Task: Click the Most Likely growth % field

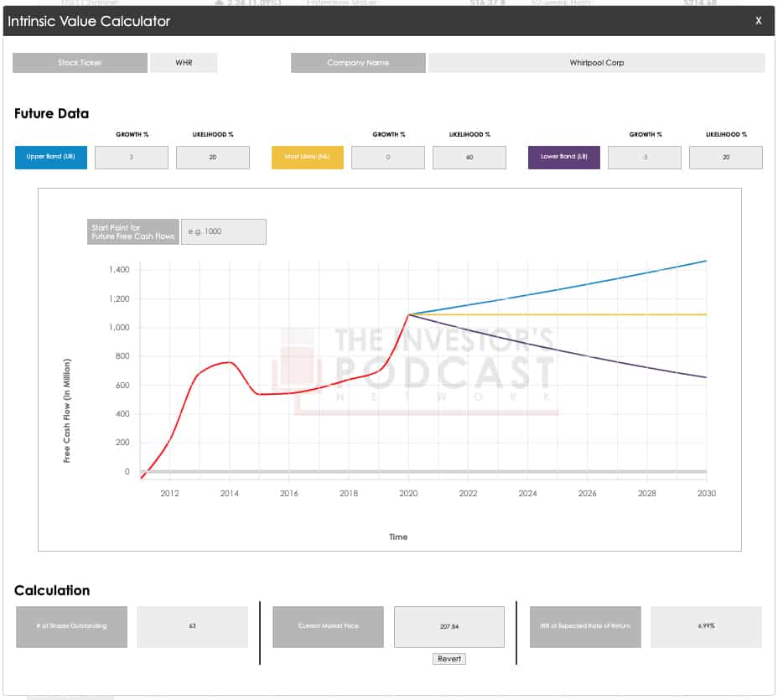Action: point(388,158)
